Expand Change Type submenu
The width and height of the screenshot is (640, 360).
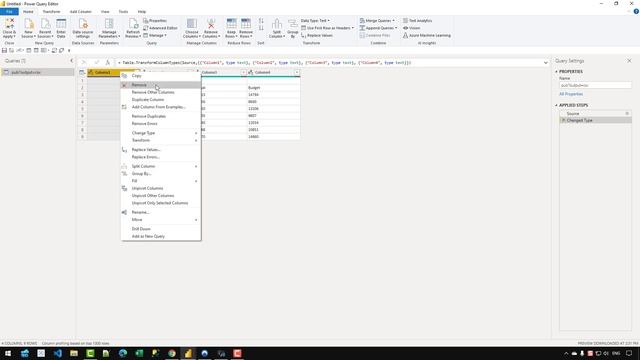161,133
